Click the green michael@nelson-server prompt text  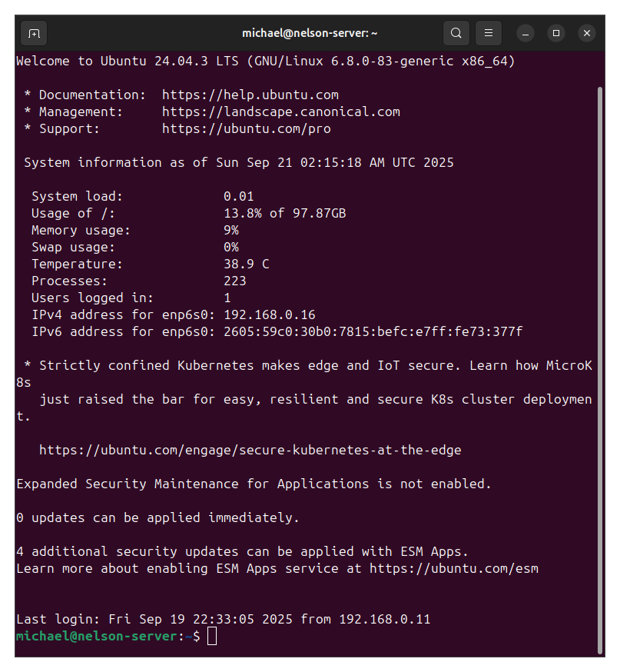click(96, 637)
